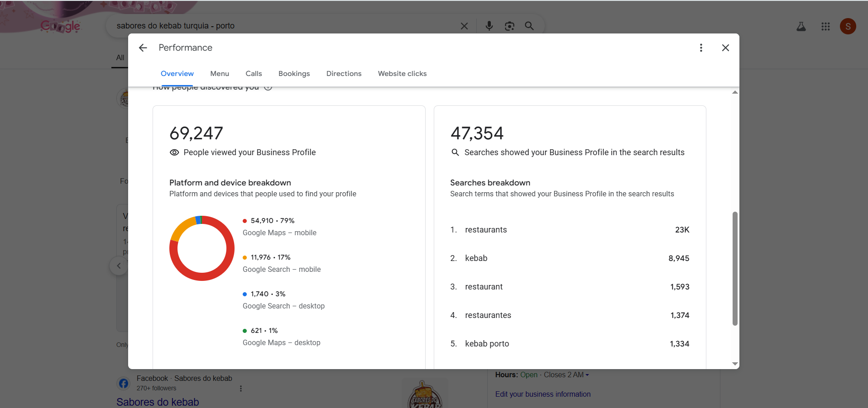Screen dimensions: 868x408
Task: Click info icon beside How people discovered you
Action: click(x=268, y=88)
